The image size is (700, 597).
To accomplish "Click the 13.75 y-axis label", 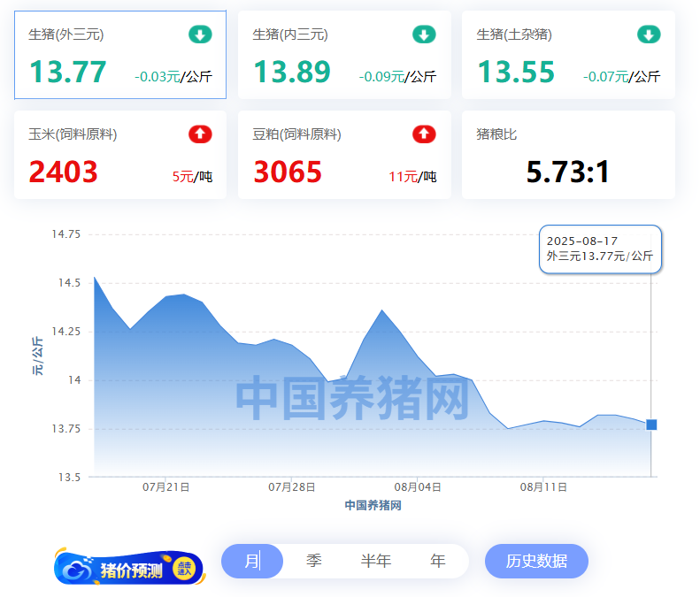I will coord(66,429).
